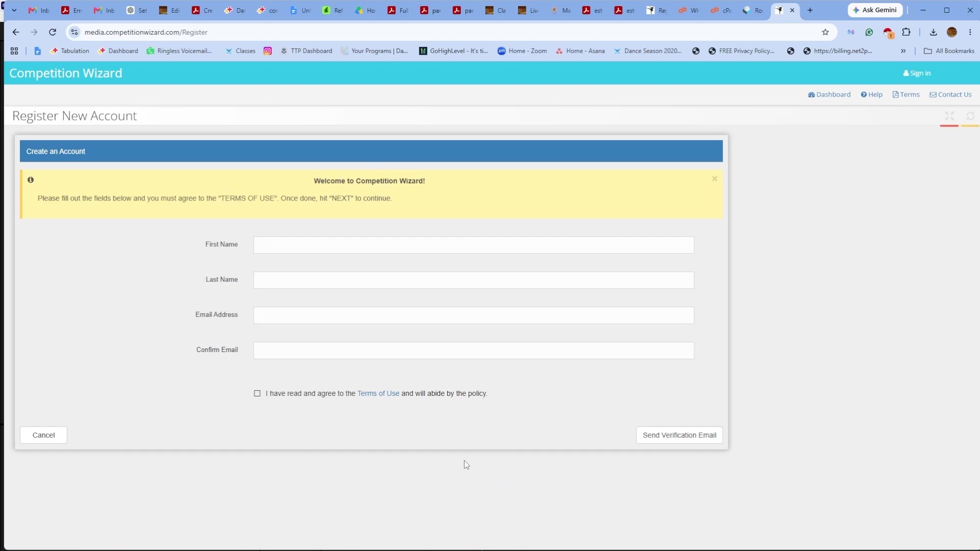Open the Terms link in top menu
The image size is (980, 551).
tap(906, 94)
